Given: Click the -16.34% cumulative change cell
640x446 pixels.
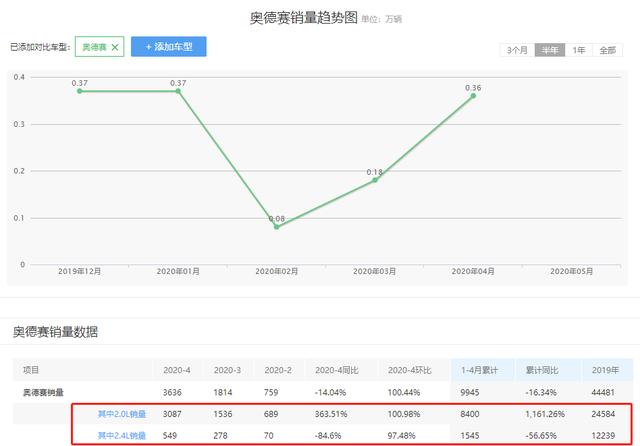Looking at the screenshot, I should click(x=541, y=392).
